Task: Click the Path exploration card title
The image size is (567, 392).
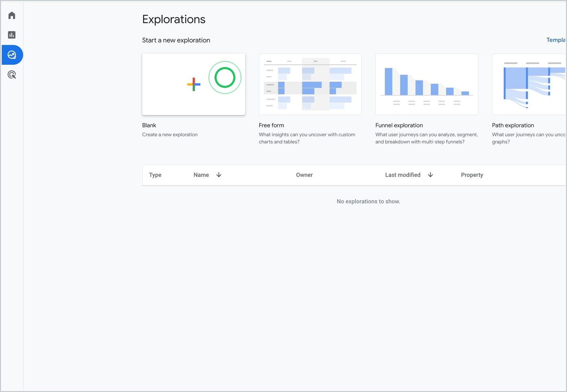Action: [x=513, y=125]
